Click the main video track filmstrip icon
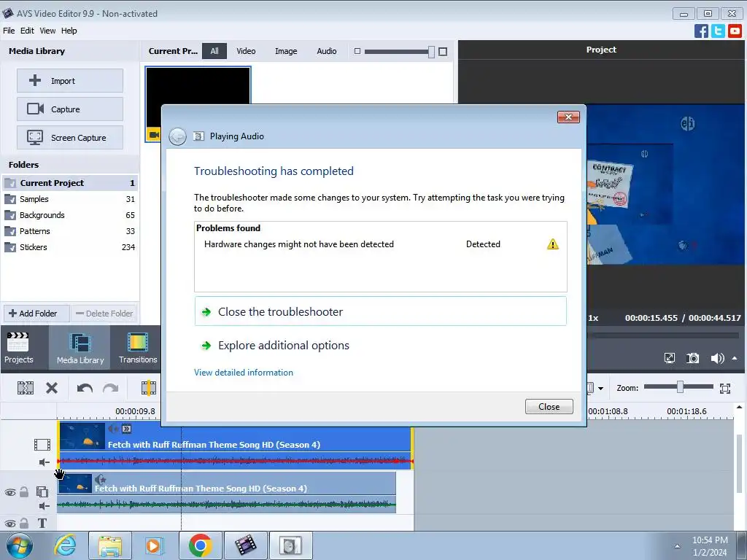This screenshot has height=560, width=747. click(x=42, y=445)
